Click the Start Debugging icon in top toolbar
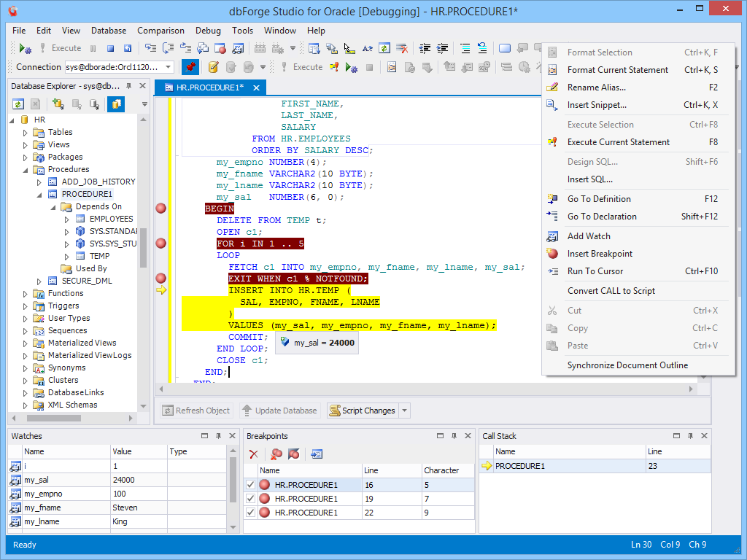The height and width of the screenshot is (560, 747). tap(26, 48)
